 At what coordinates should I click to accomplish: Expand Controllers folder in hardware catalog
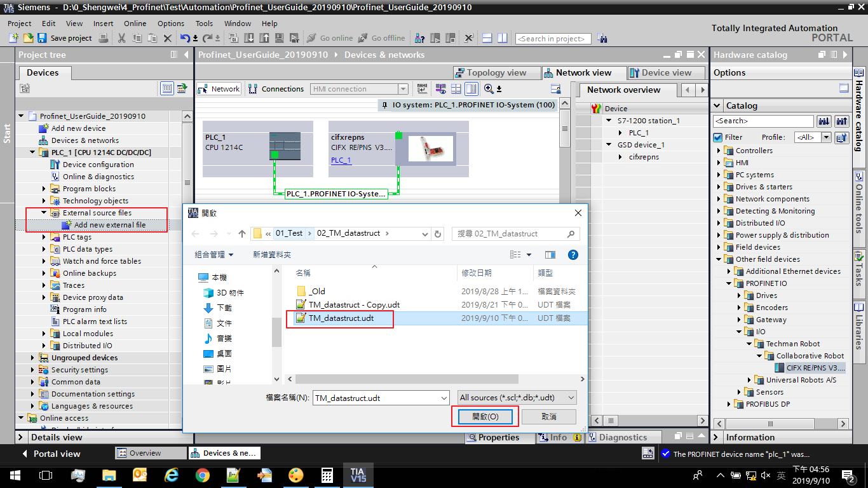click(720, 151)
